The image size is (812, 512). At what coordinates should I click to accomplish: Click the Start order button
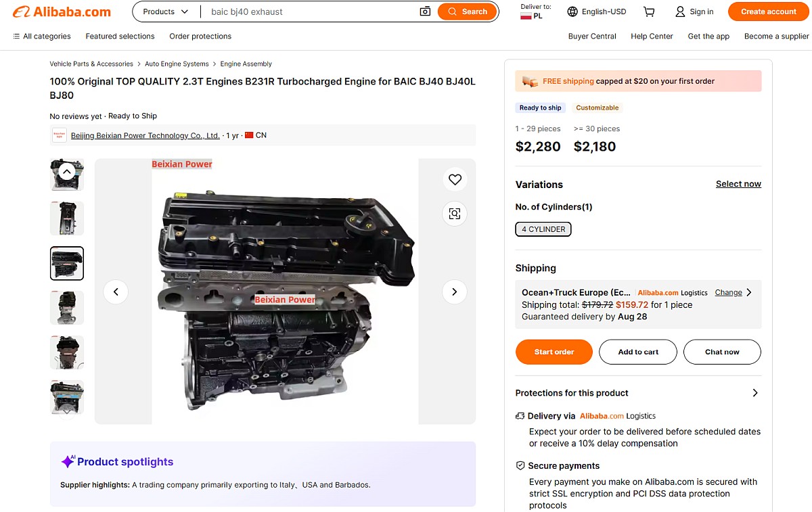[554, 352]
